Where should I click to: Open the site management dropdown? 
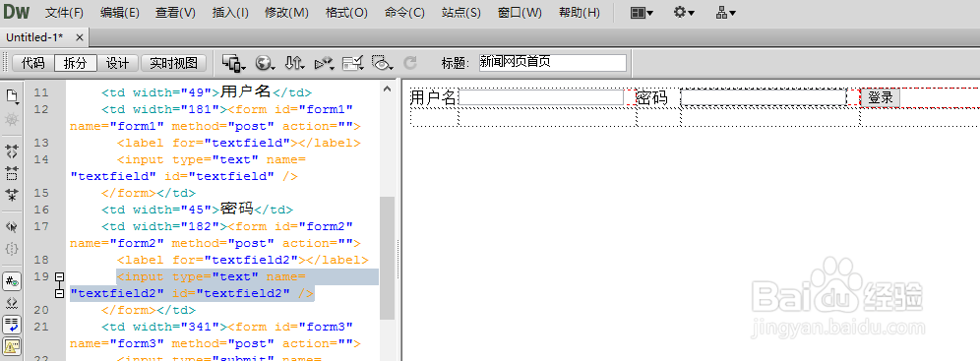[x=725, y=13]
